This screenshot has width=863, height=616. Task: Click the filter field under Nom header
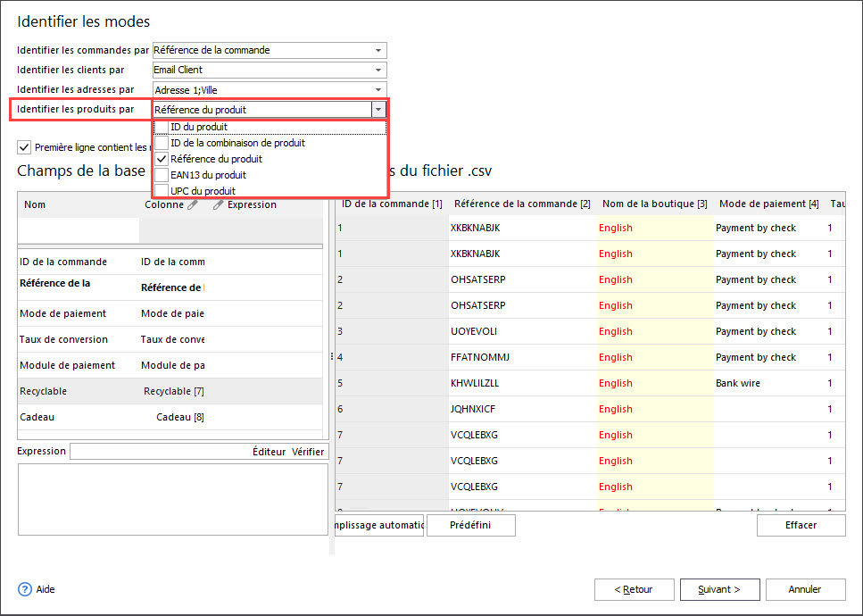point(79,230)
